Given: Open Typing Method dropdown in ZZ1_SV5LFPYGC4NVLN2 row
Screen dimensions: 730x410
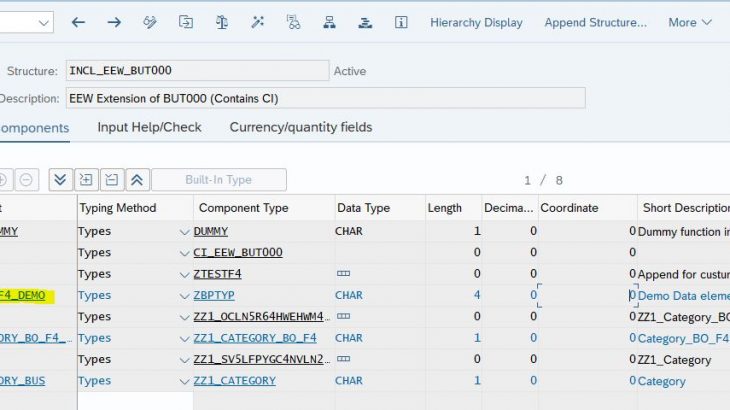Looking at the screenshot, I should pos(184,360).
